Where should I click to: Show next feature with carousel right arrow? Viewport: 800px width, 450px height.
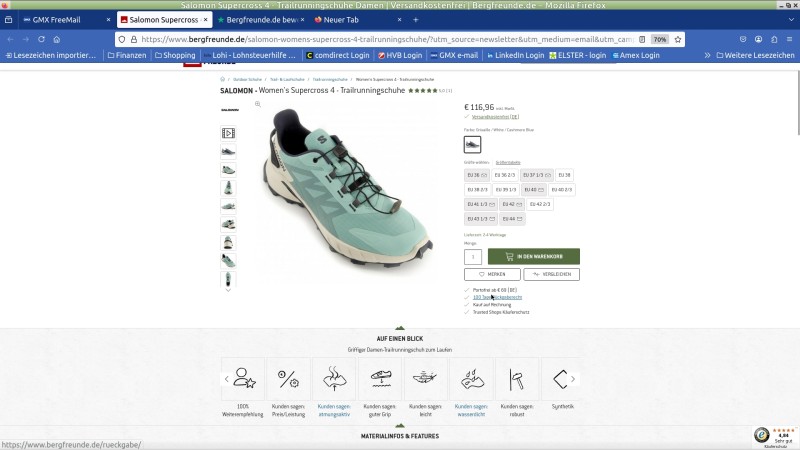(573, 379)
